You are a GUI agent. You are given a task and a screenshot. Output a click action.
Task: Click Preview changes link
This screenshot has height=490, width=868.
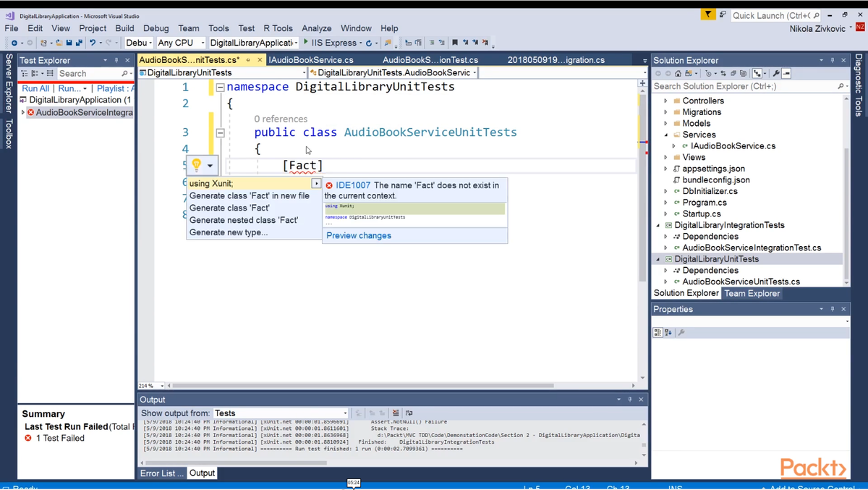[359, 235]
